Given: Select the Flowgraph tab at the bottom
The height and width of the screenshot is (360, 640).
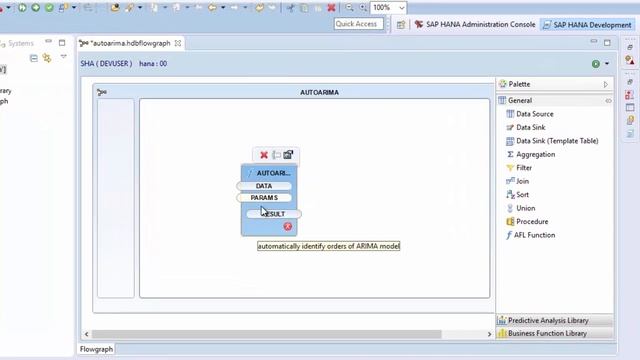Looking at the screenshot, I should pos(96,349).
